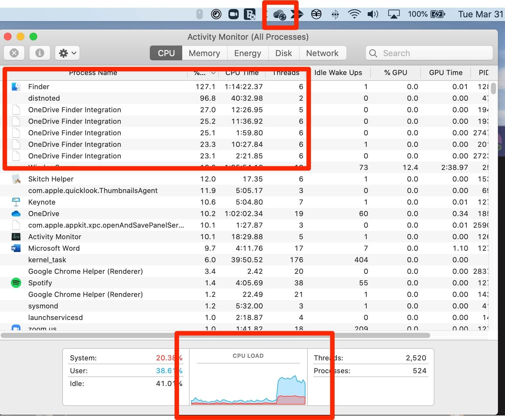This screenshot has height=420, width=505.
Task: Sort by the % GPU column header
Action: pos(396,73)
